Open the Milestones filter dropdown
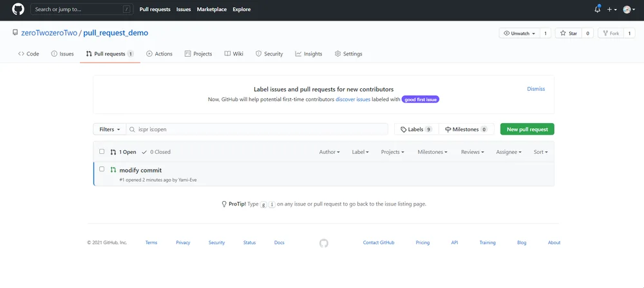The height and width of the screenshot is (288, 644). tap(433, 152)
